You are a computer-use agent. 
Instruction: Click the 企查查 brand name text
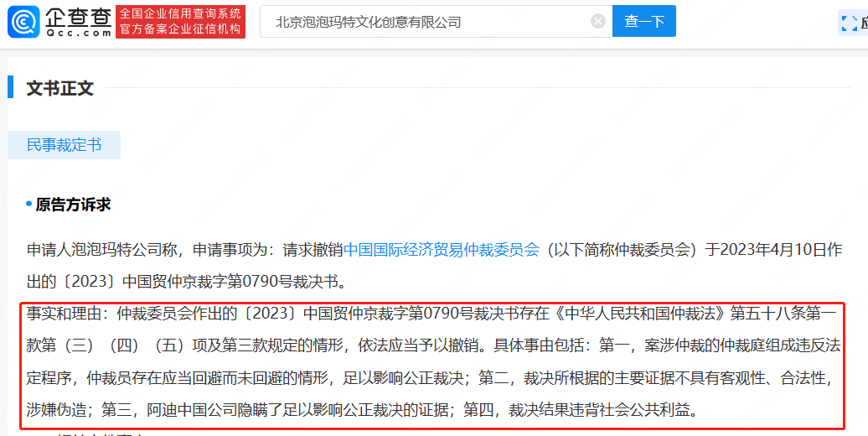[x=77, y=17]
